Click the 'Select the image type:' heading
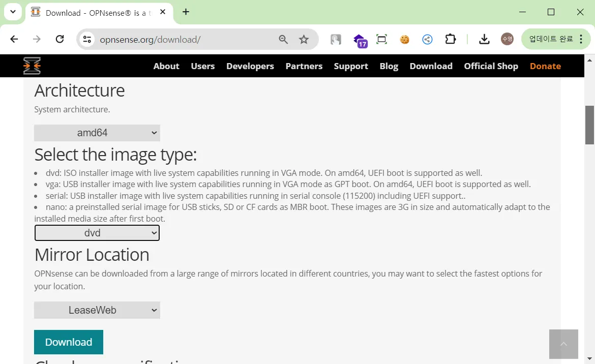 point(116,155)
